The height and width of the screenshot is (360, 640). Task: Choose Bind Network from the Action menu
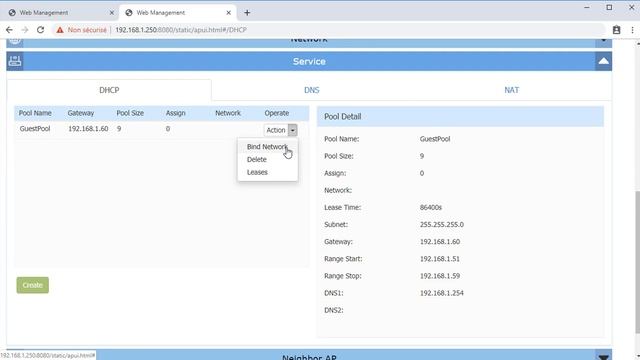[267, 147]
